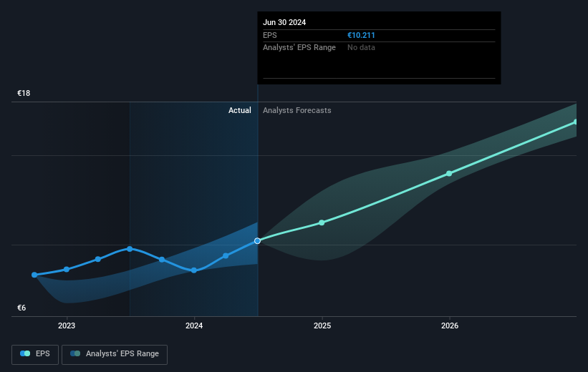Click the EPS data point just before Jun 2024
The height and width of the screenshot is (372, 588).
(226, 256)
